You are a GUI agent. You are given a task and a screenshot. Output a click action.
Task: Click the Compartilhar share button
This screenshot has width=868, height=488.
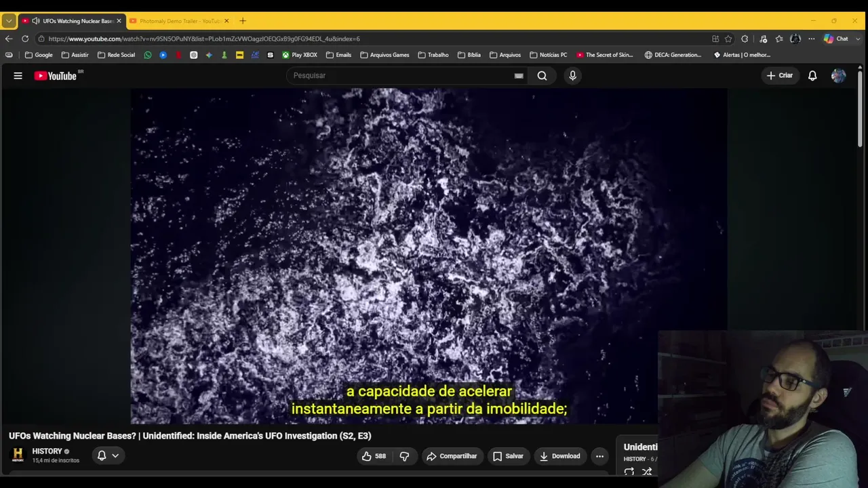[x=452, y=456]
